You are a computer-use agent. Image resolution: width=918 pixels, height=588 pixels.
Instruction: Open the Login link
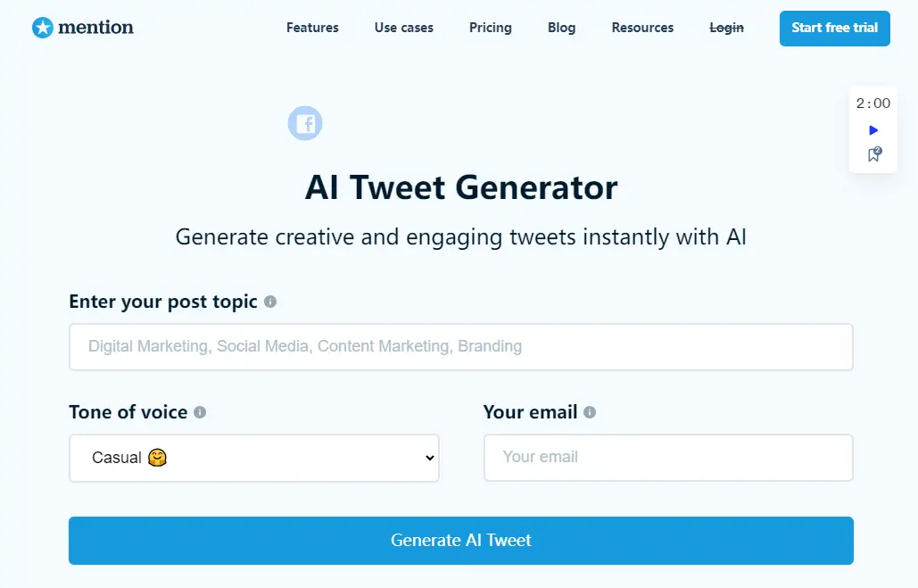pos(726,28)
